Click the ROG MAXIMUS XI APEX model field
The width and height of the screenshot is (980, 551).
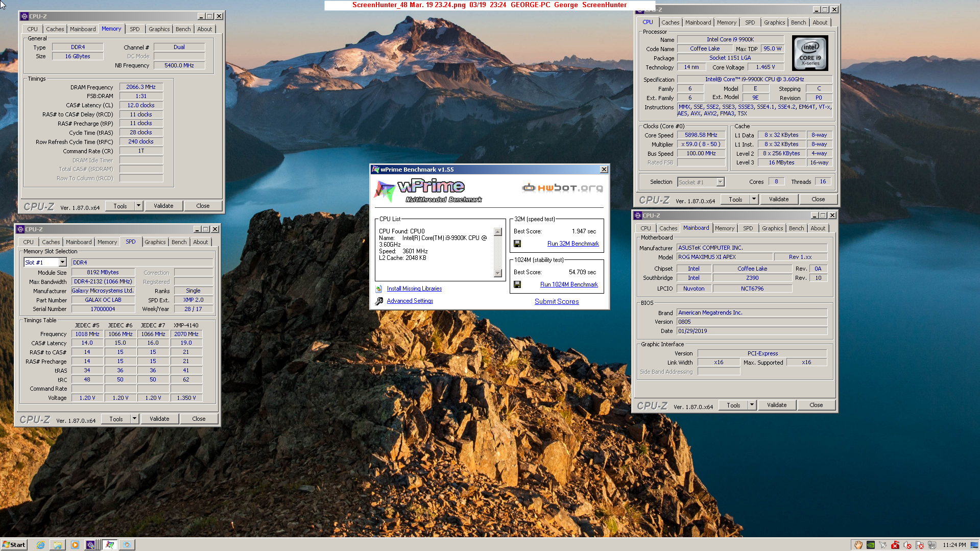724,257
